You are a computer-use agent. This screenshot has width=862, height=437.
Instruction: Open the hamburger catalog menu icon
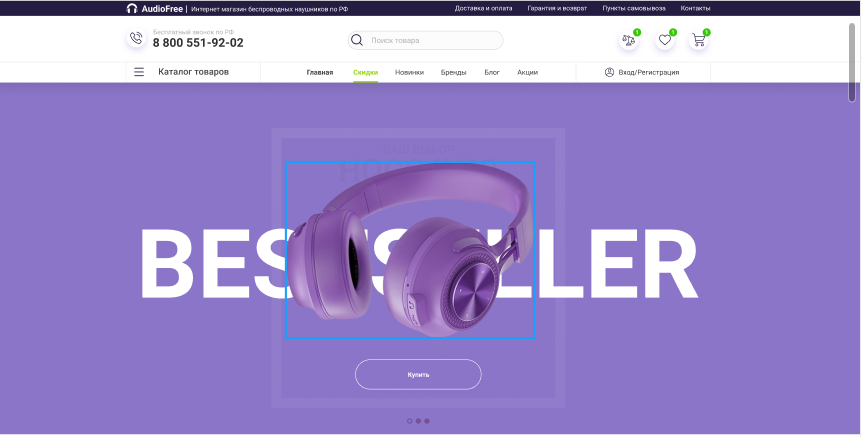(x=139, y=72)
